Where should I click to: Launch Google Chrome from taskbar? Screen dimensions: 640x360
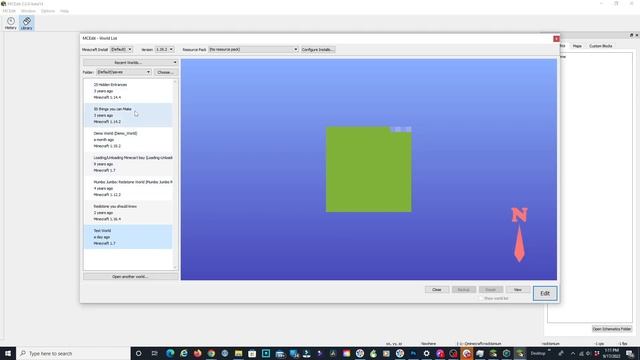click(x=211, y=353)
